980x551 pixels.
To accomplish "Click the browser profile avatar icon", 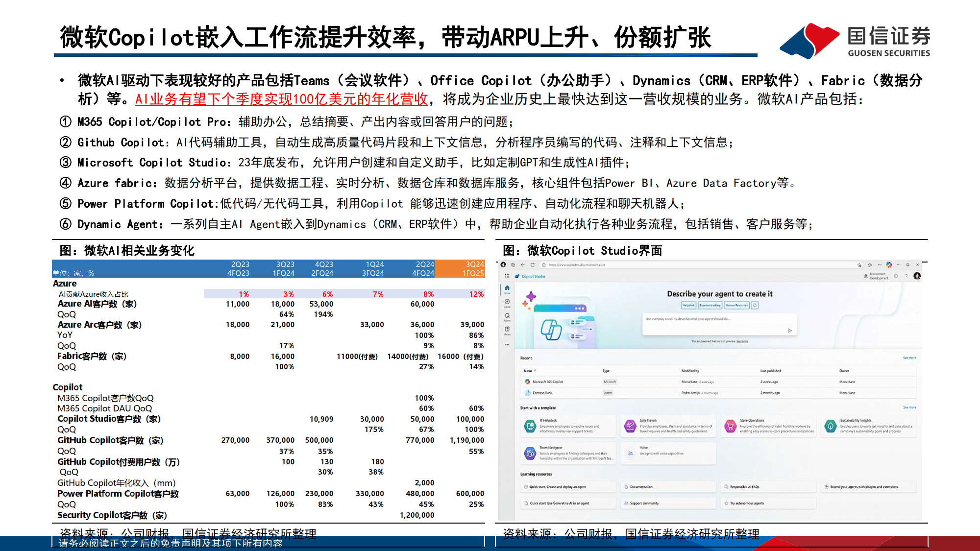I will click(x=503, y=265).
